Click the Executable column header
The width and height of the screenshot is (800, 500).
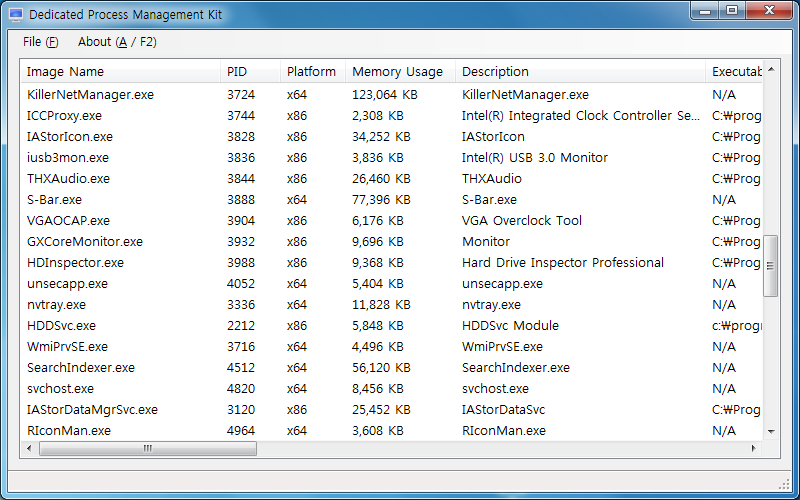pos(734,71)
